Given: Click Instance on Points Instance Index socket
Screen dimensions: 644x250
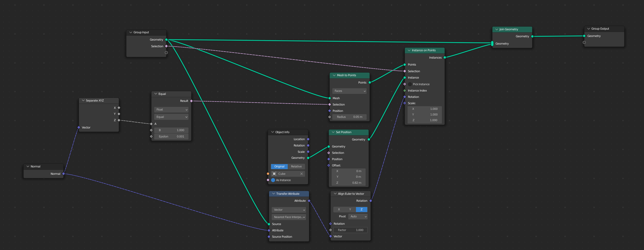Looking at the screenshot, I should [405, 91].
